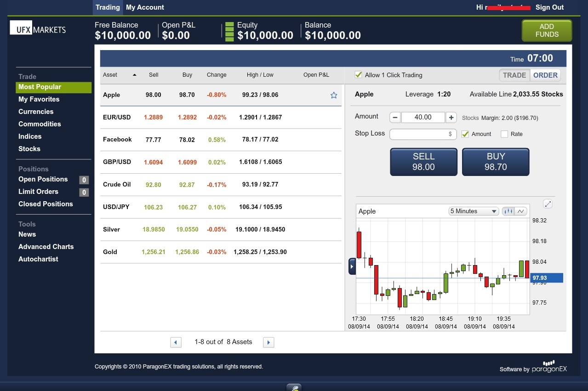Click the taskbar pencil icon at bottom

pos(294,387)
